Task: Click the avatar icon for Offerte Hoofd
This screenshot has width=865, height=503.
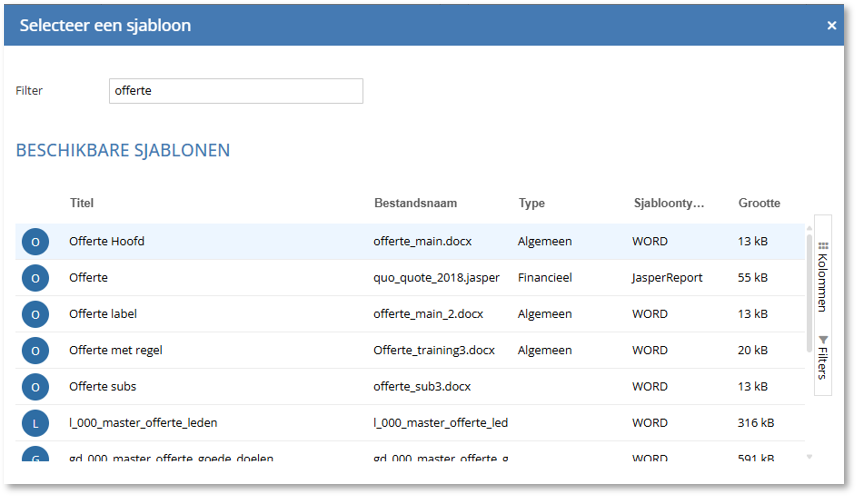Action: tap(35, 242)
